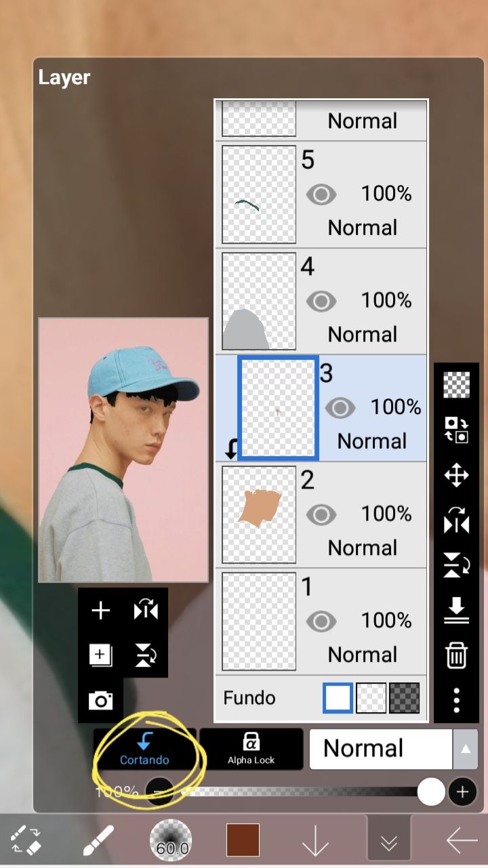Image resolution: width=488 pixels, height=868 pixels.
Task: Hide layer 5 with its eye icon
Action: pos(321,195)
